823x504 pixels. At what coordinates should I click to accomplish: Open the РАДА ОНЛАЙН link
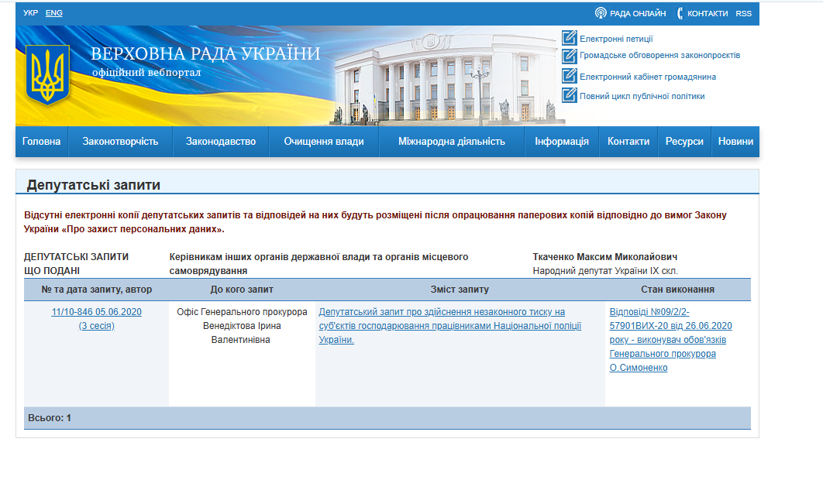pos(638,14)
